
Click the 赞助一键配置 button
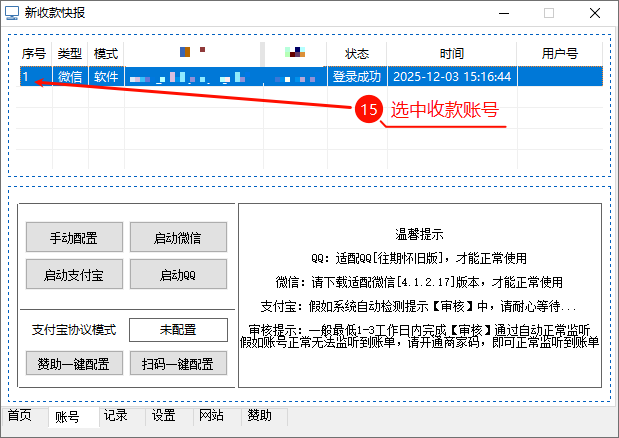[x=74, y=363]
